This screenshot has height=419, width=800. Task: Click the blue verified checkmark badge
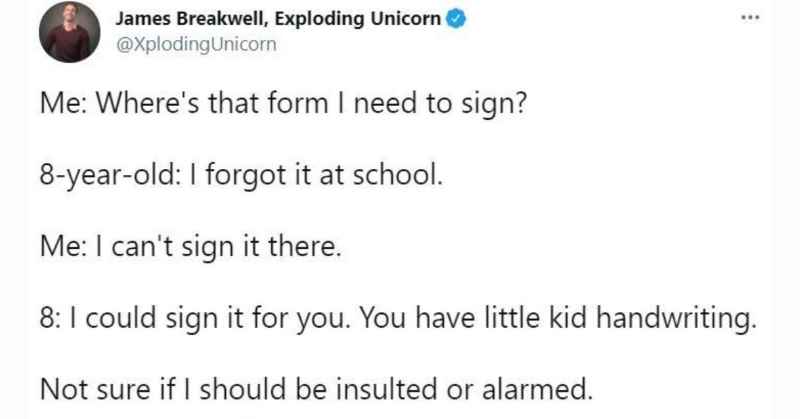(x=456, y=19)
